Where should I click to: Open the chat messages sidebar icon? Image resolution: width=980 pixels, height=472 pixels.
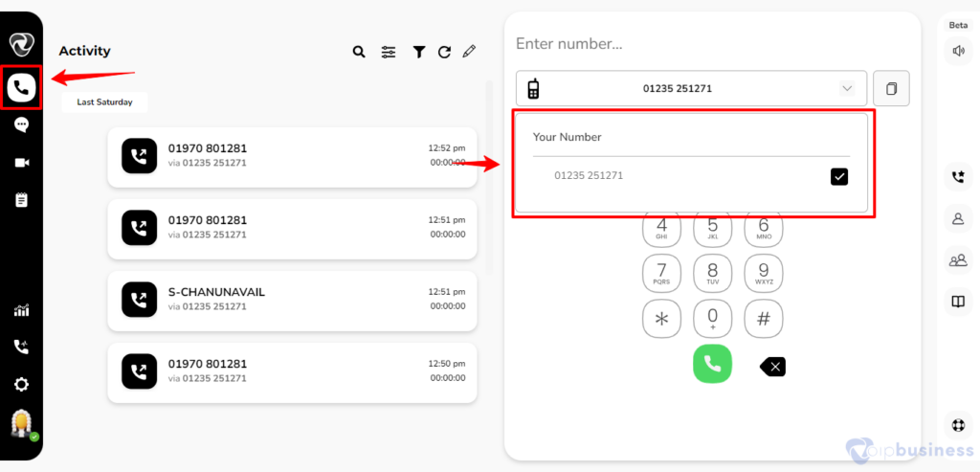pos(21,125)
